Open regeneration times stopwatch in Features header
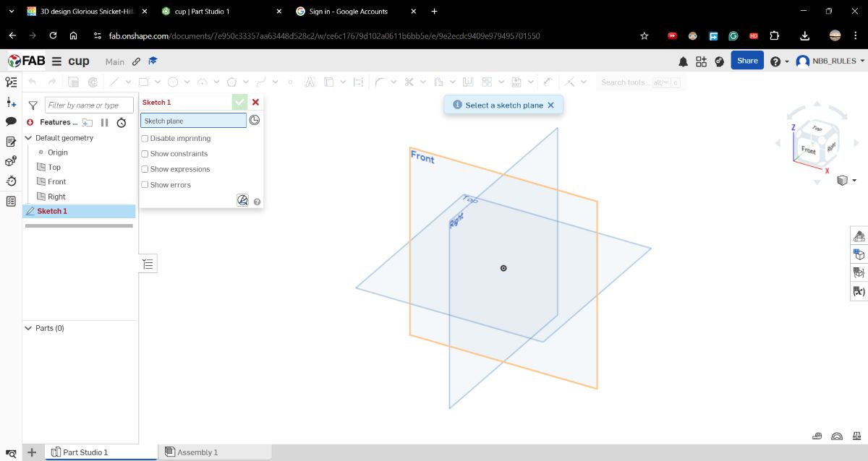The width and height of the screenshot is (868, 461). click(122, 122)
